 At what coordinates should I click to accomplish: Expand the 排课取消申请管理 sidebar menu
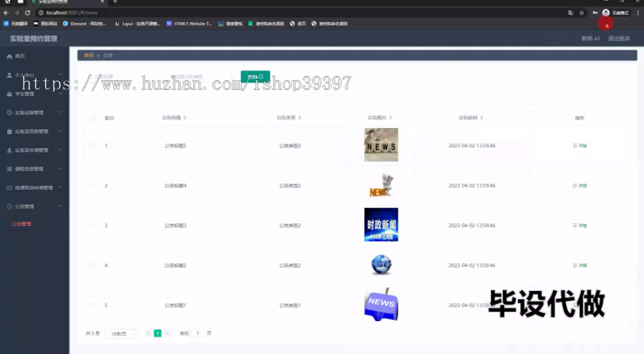[x=60, y=187]
